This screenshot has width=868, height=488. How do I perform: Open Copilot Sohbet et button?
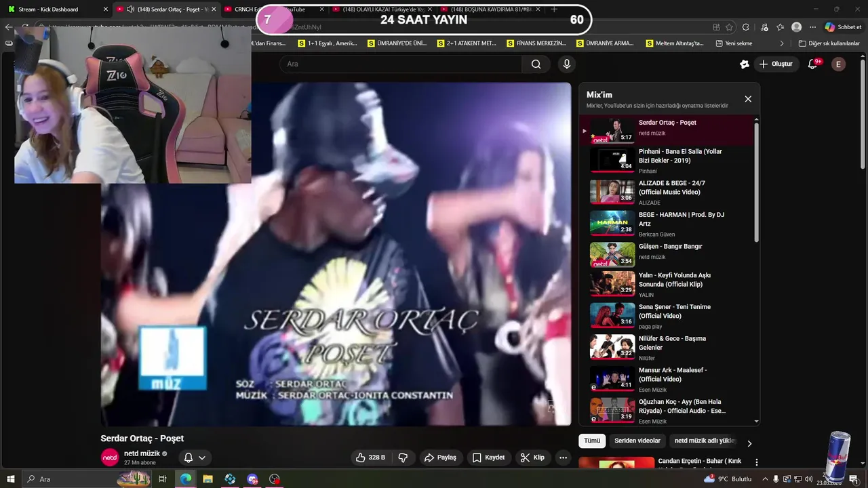[843, 27]
